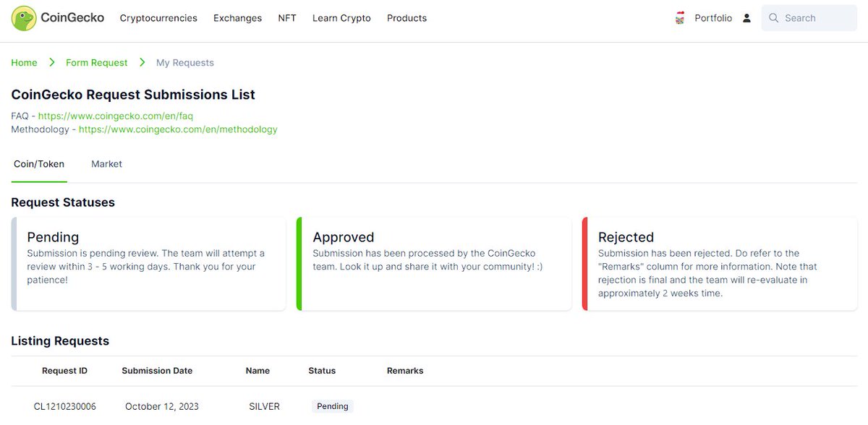
Task: Click the Listing Requests heading
Action: point(60,341)
